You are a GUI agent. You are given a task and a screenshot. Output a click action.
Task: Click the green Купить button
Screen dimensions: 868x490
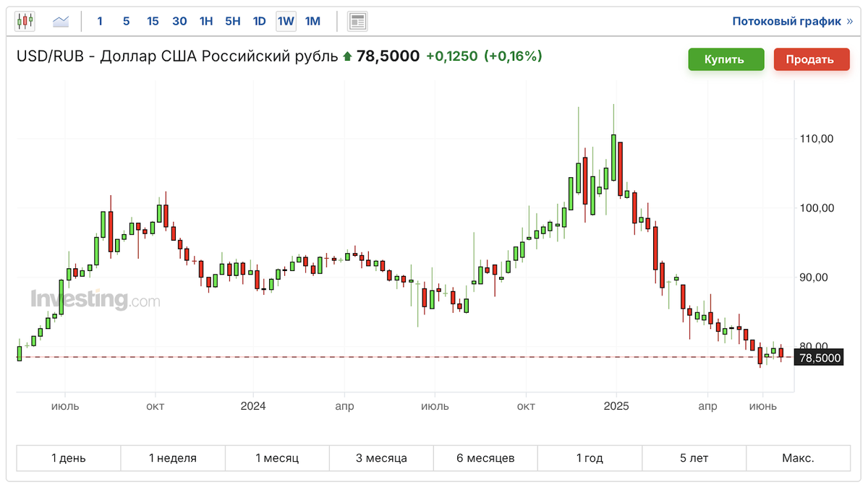(x=726, y=59)
